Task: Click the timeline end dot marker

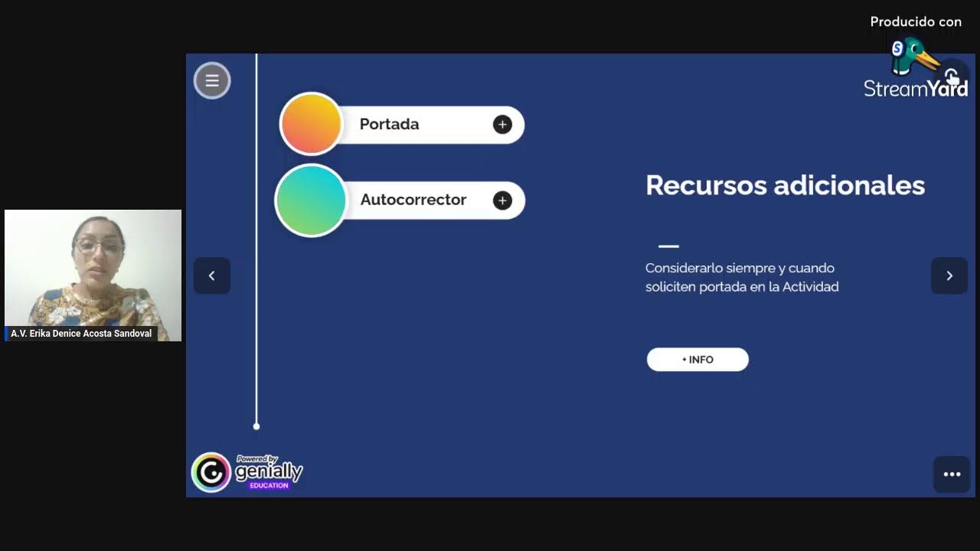Action: click(256, 426)
